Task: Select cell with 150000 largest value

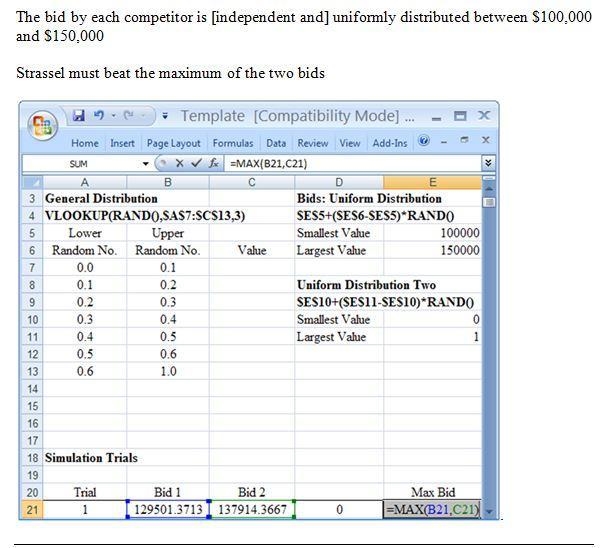Action: pyautogui.click(x=432, y=250)
